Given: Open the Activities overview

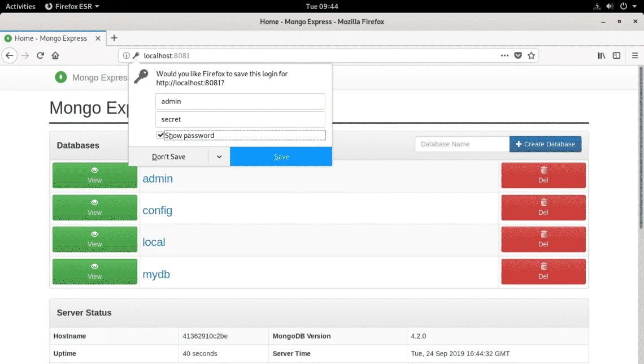Looking at the screenshot, I should tap(20, 6).
